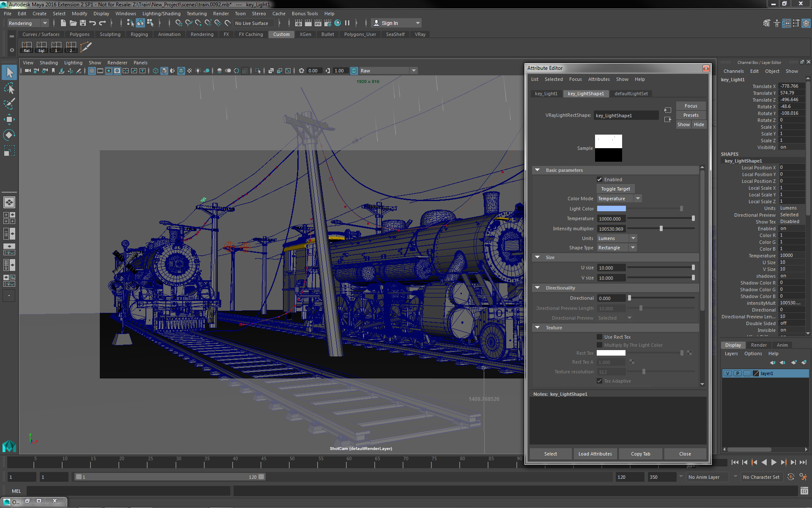Toggle viewport color management ON button

[x=354, y=71]
